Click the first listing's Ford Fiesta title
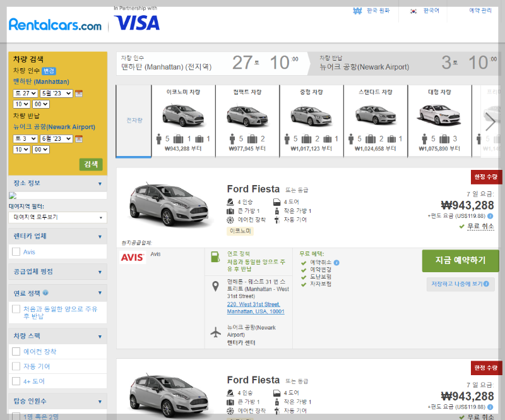Screen dimensions: 505x420 [253, 189]
